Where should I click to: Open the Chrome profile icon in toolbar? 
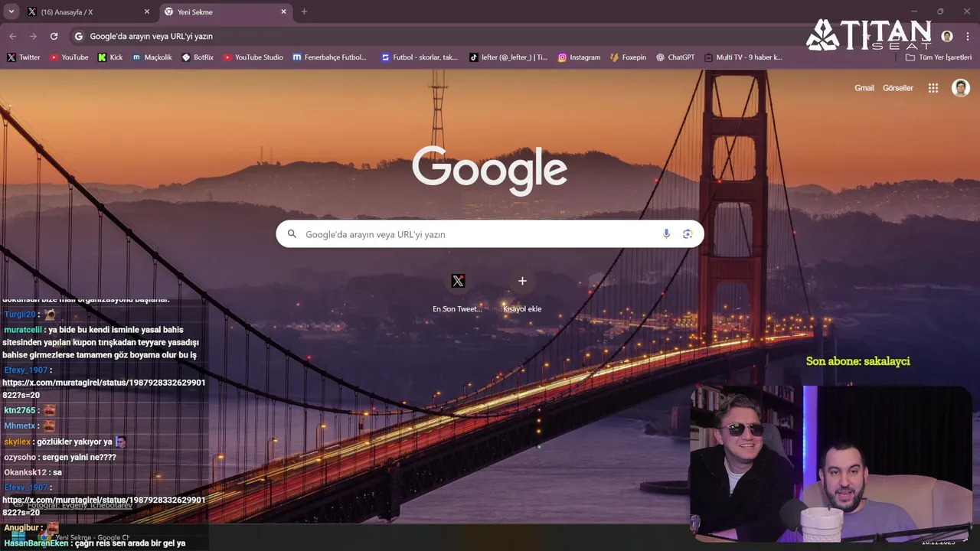click(947, 36)
